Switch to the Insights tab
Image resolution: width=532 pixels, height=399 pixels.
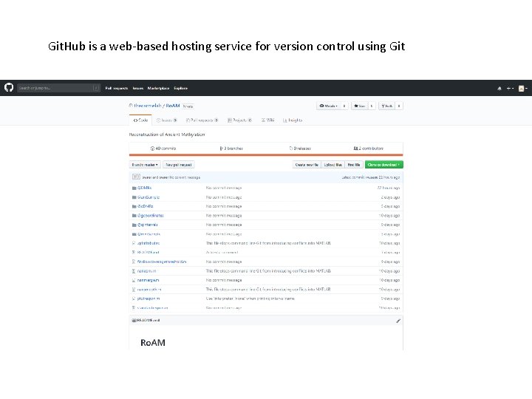[x=293, y=120]
